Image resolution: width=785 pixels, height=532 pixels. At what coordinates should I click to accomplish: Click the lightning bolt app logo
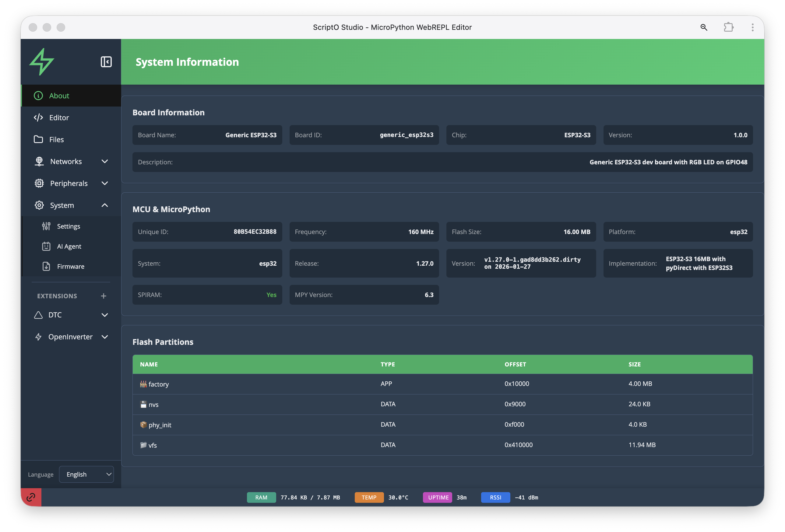point(42,61)
